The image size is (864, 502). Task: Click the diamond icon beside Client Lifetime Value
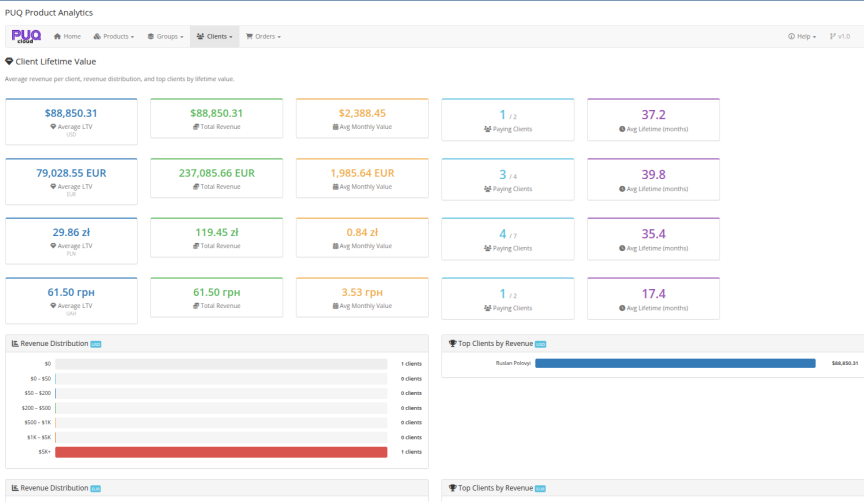[x=9, y=61]
